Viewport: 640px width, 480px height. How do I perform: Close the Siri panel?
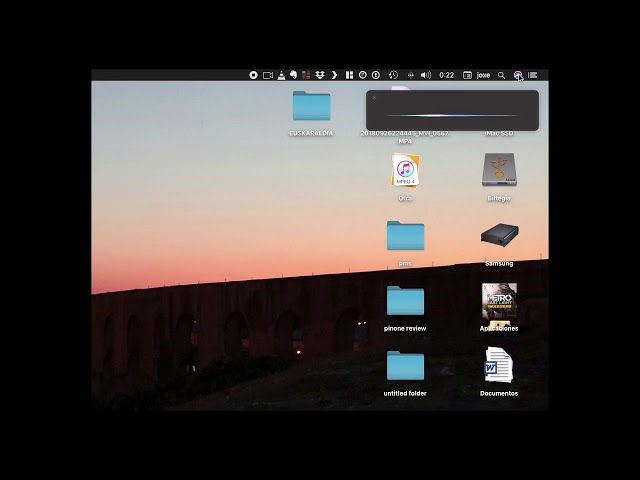[374, 98]
